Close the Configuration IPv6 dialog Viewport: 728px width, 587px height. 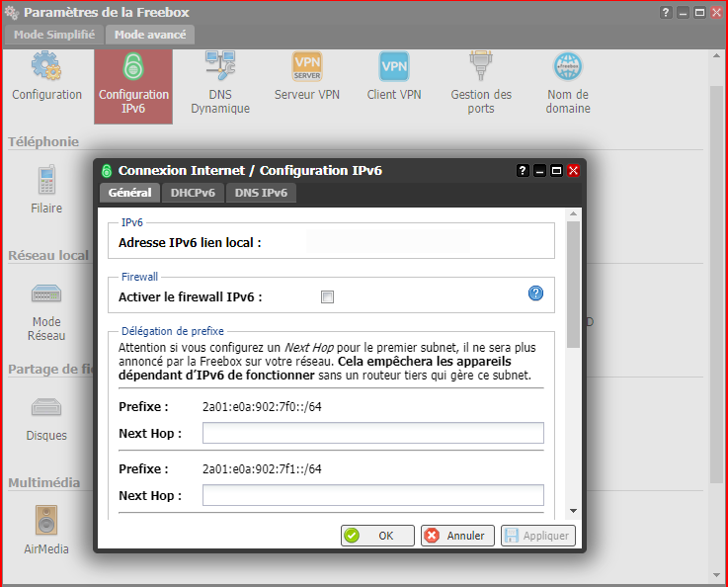(573, 170)
